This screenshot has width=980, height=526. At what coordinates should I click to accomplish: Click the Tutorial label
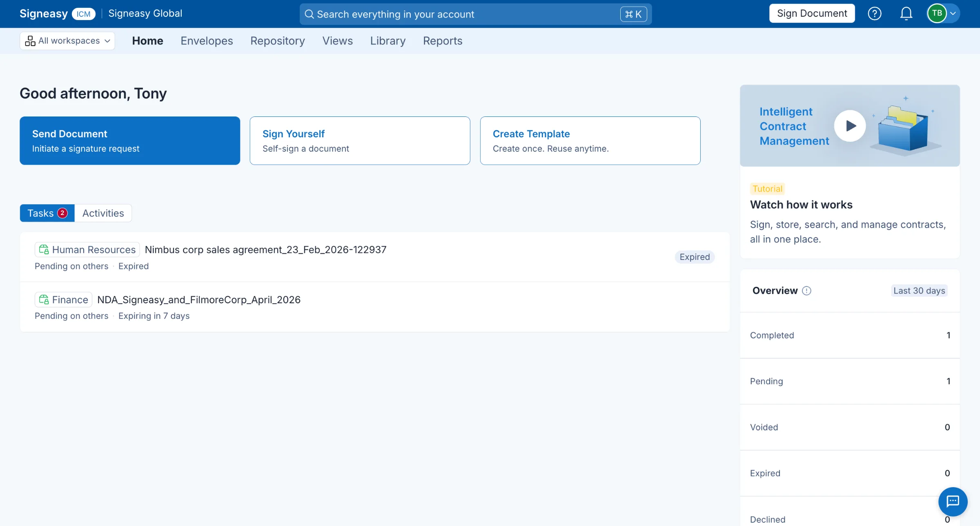point(767,189)
